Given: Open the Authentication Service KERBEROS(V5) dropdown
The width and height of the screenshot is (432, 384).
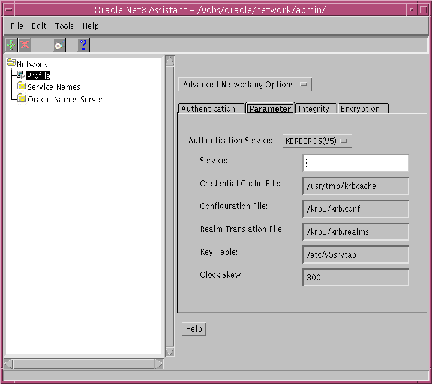Looking at the screenshot, I should pyautogui.click(x=317, y=141).
